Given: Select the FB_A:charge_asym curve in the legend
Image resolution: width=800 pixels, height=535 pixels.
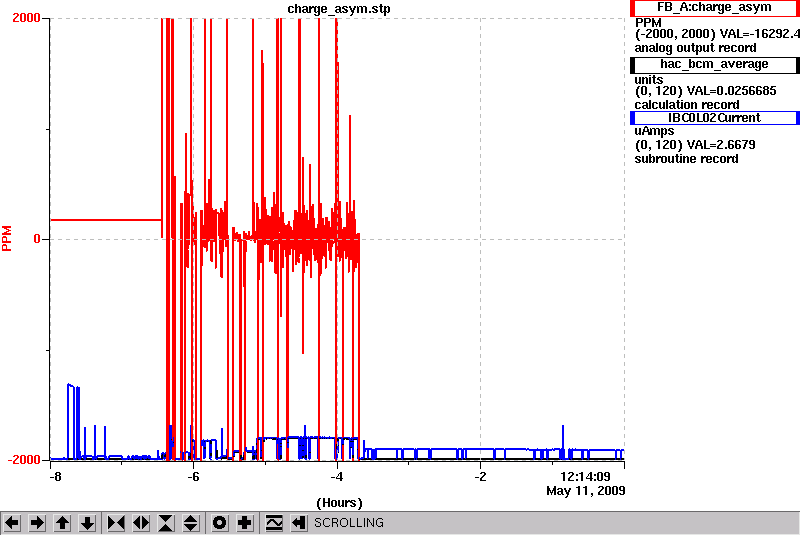Looking at the screenshot, I should [715, 8].
